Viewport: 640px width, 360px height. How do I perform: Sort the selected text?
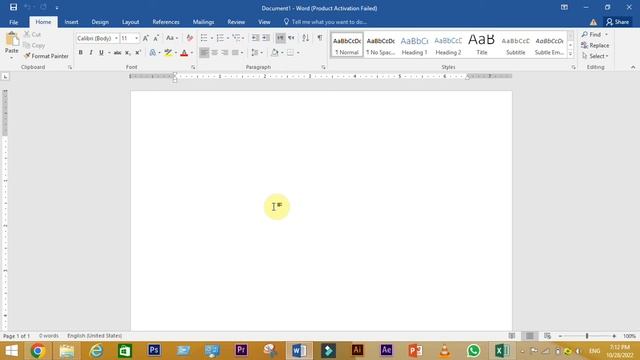pyautogui.click(x=306, y=38)
